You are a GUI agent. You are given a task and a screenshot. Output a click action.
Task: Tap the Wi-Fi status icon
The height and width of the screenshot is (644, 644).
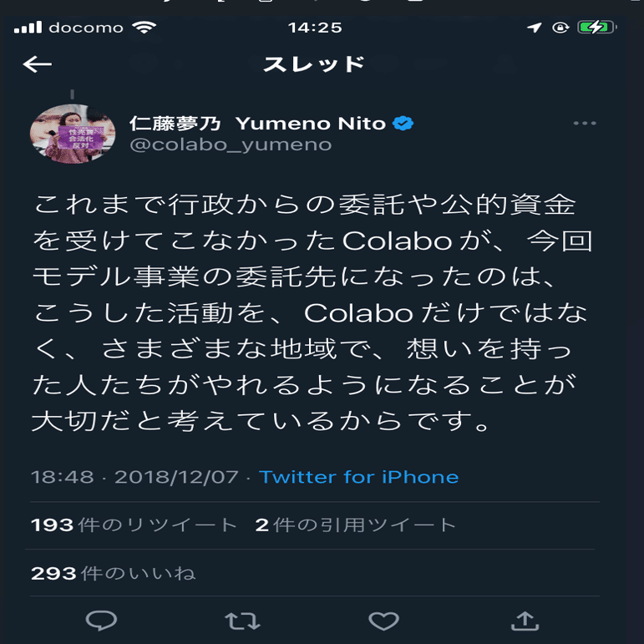(x=145, y=27)
